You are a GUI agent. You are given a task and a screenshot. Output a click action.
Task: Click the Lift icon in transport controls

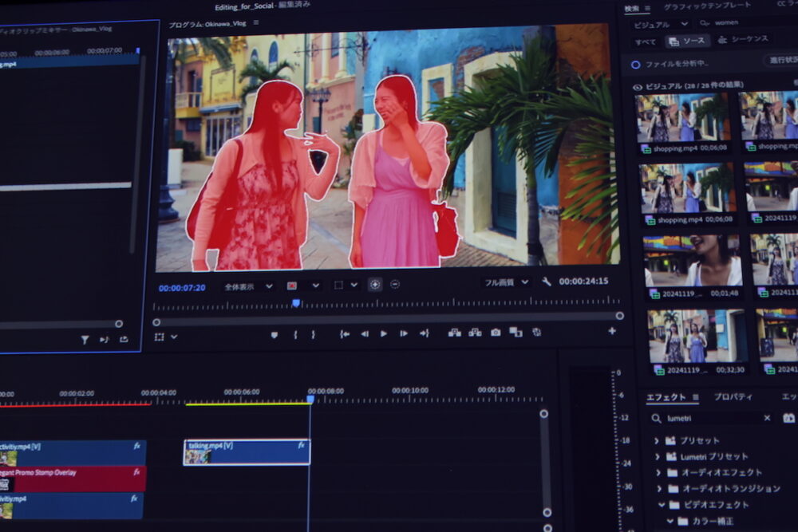click(x=455, y=333)
